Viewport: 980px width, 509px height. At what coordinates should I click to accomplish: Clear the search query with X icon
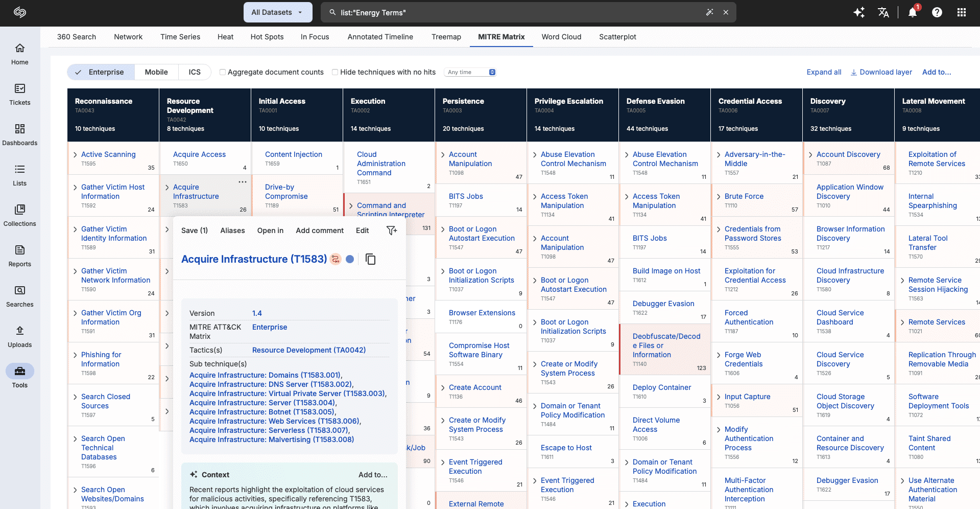pyautogui.click(x=726, y=12)
